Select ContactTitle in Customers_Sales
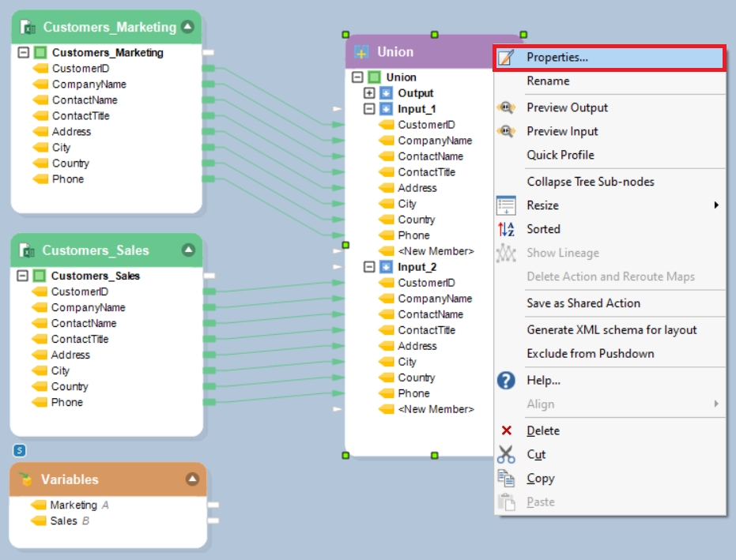The image size is (736, 560). tap(80, 339)
